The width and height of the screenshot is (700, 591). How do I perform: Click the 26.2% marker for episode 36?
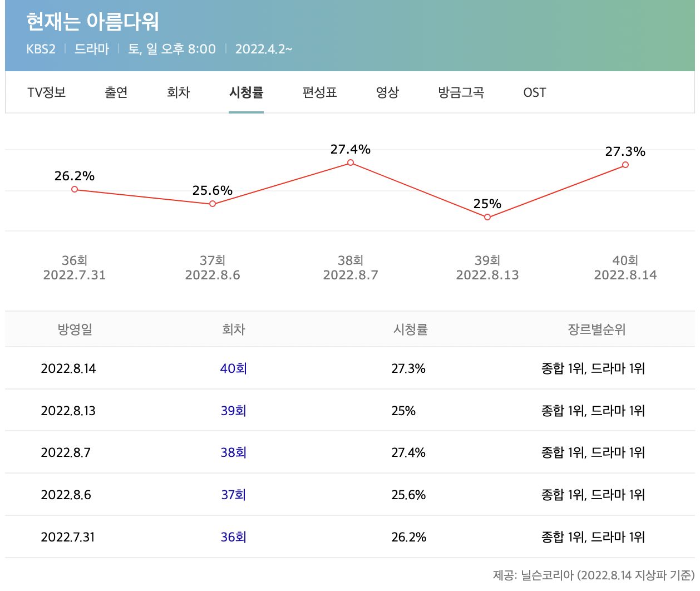tap(74, 189)
